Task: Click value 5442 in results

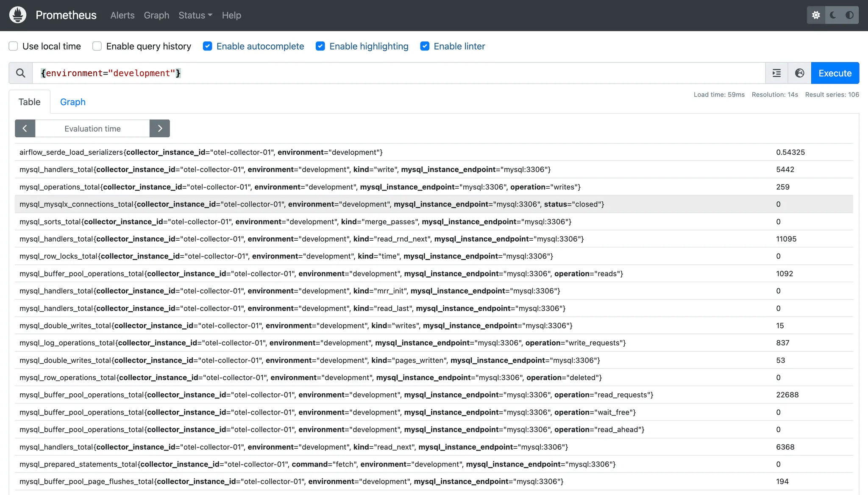Action: point(785,170)
